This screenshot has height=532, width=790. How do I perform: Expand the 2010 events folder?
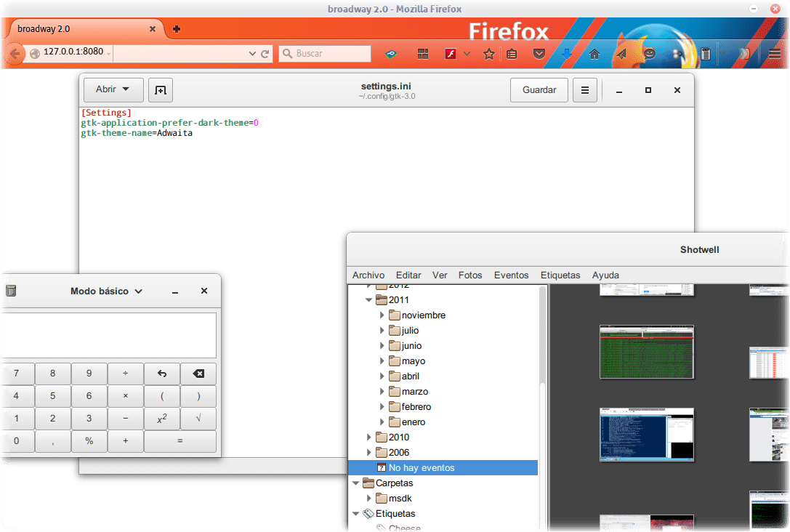tap(368, 438)
